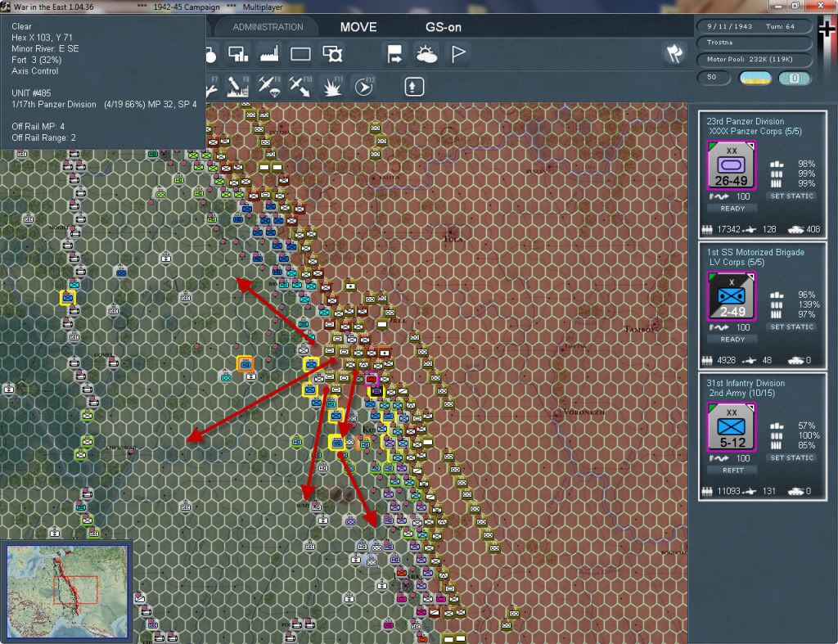Select the 1st SS Motorized Brigade counter
This screenshot has width=838, height=644.
click(731, 296)
